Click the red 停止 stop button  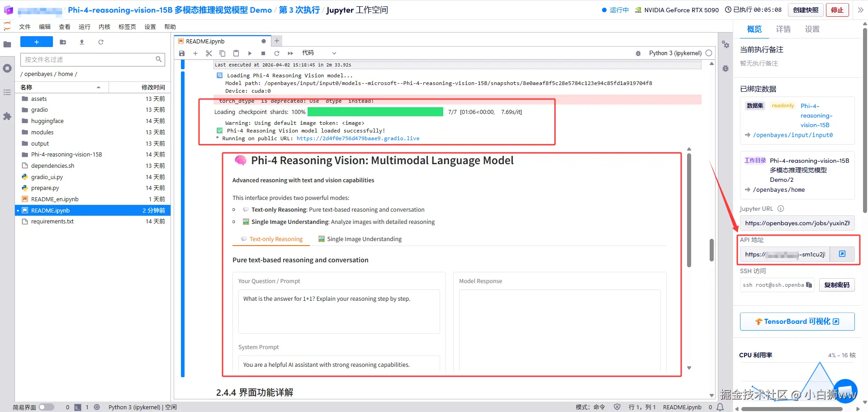[x=837, y=10]
